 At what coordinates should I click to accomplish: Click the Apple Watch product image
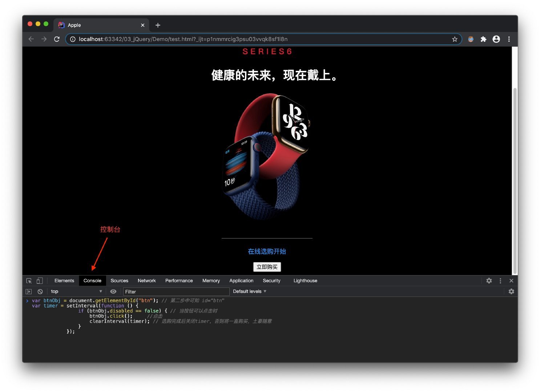tap(267, 157)
